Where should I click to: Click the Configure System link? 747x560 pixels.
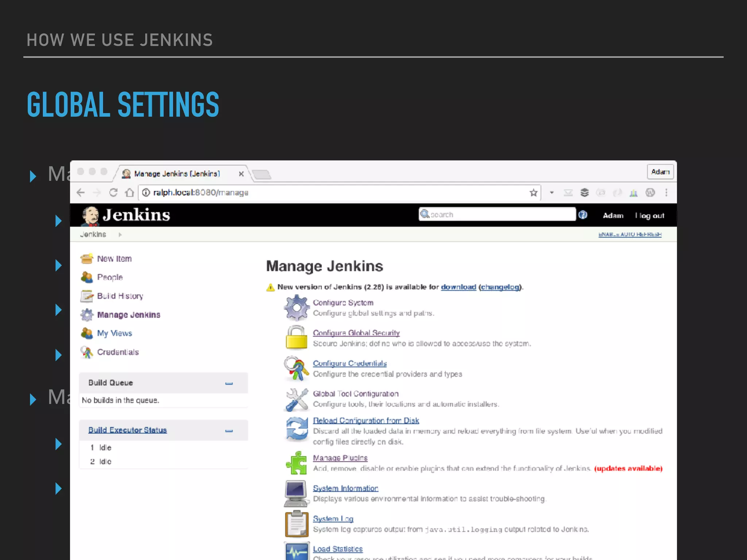pos(343,303)
